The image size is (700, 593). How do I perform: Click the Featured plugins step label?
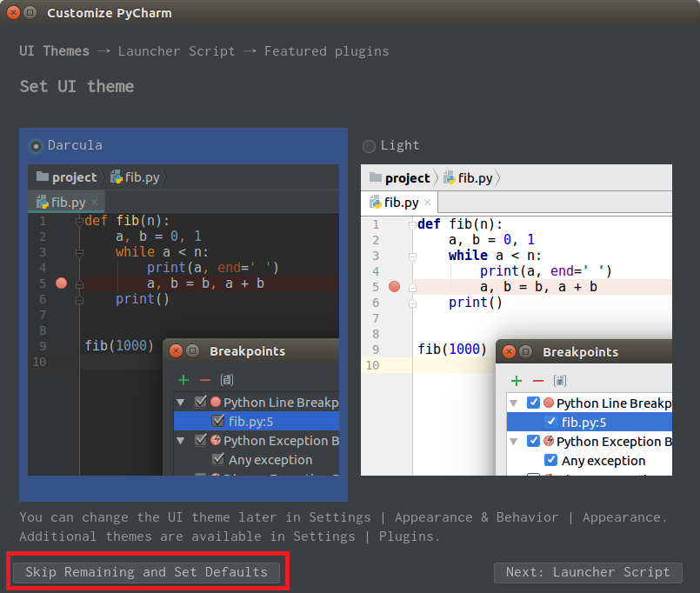click(x=326, y=51)
